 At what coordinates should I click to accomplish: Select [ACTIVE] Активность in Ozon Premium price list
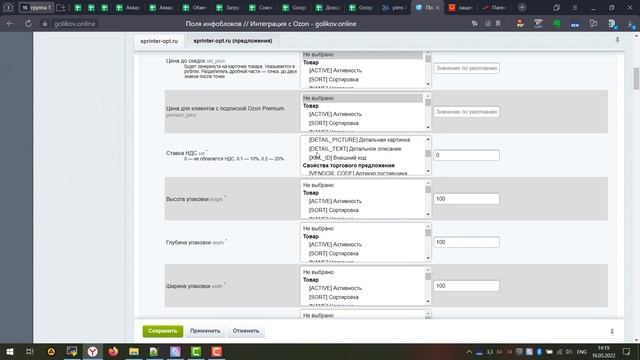[x=362, y=114]
